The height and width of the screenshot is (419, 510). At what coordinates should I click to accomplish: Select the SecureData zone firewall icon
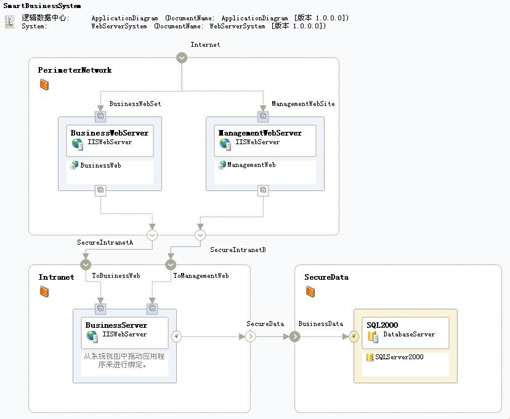(310, 292)
